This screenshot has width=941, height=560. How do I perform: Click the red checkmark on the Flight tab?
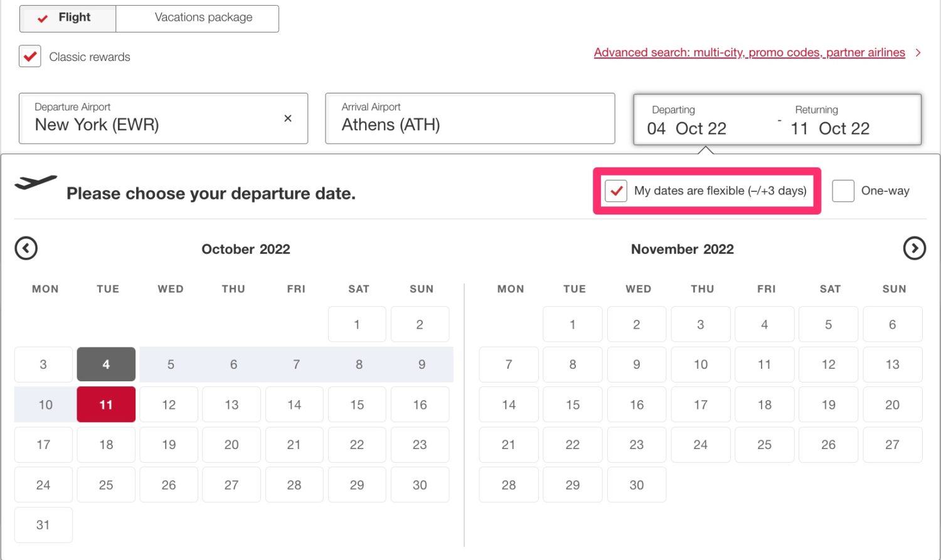click(43, 18)
